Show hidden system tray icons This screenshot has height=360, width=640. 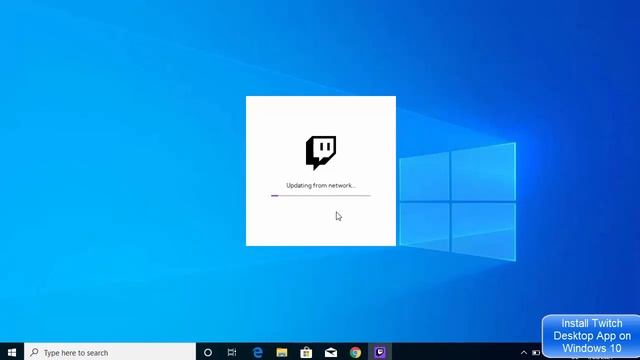pyautogui.click(x=524, y=352)
